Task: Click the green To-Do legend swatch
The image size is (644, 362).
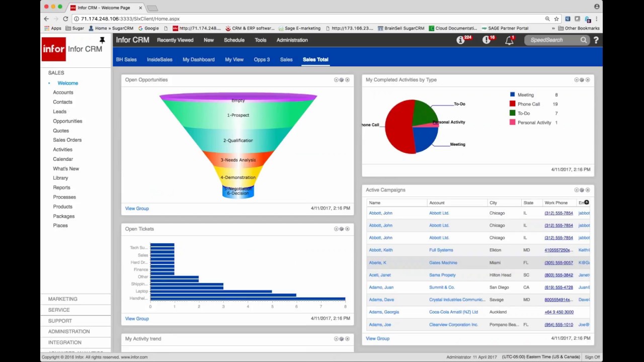Action: pos(512,113)
